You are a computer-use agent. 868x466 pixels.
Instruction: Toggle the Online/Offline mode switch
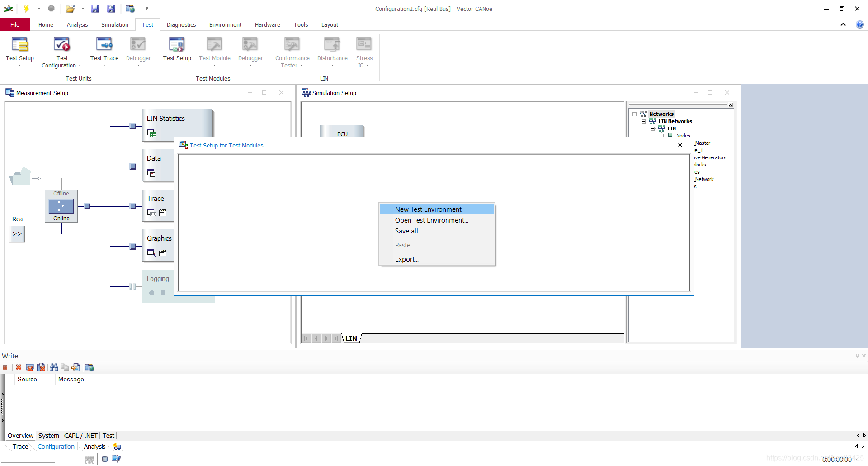61,206
